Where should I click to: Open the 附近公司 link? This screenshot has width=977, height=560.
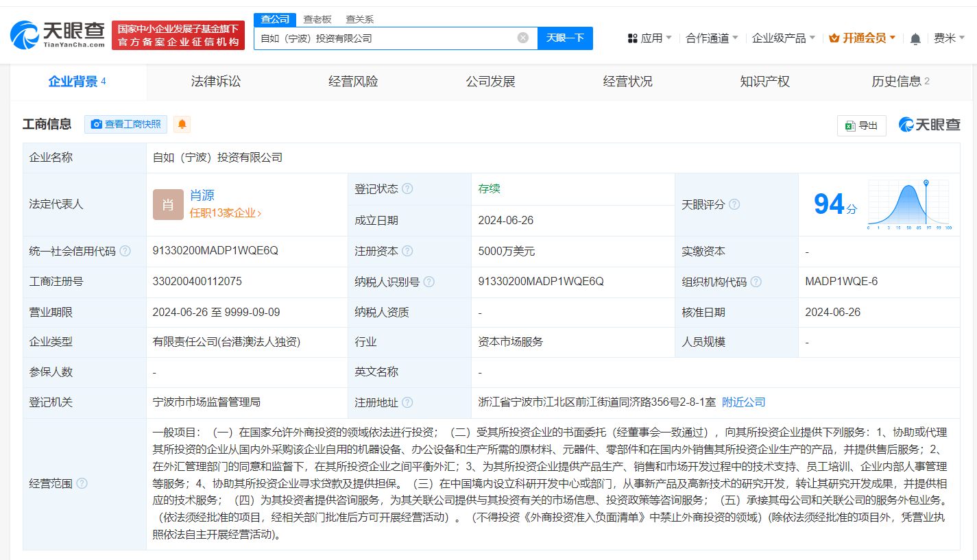point(744,402)
